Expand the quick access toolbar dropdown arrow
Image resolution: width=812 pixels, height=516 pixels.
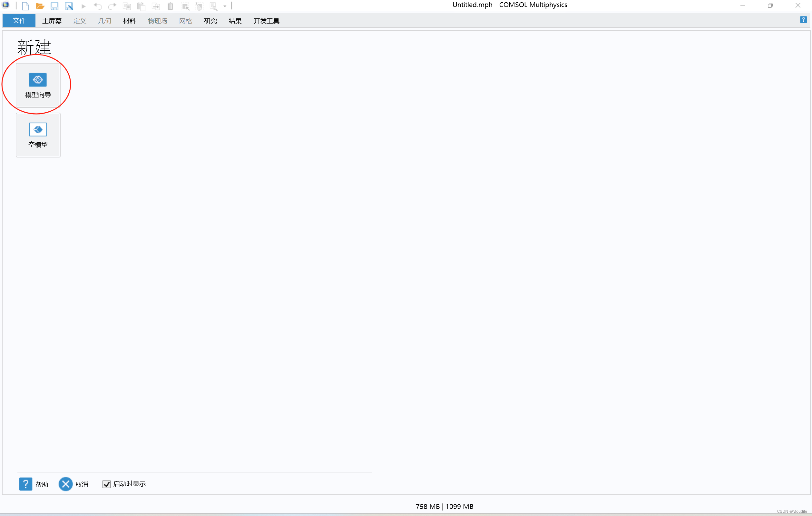click(x=225, y=6)
